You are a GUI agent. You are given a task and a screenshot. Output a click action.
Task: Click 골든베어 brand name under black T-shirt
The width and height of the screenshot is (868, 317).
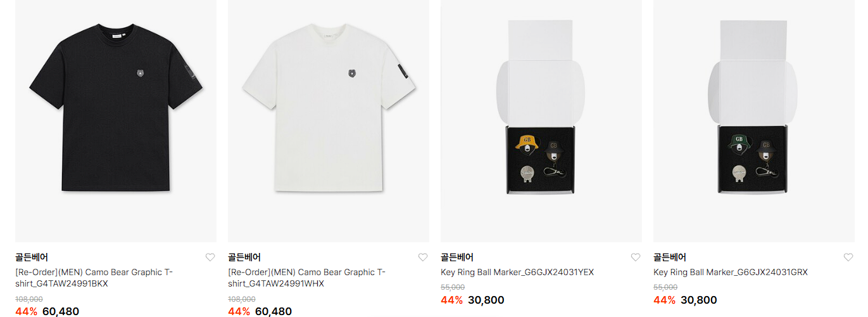32,257
